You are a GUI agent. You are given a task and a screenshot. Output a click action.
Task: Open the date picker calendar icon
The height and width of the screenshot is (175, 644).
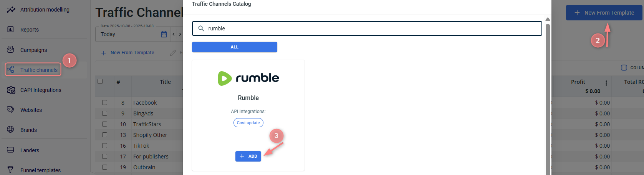(x=164, y=34)
